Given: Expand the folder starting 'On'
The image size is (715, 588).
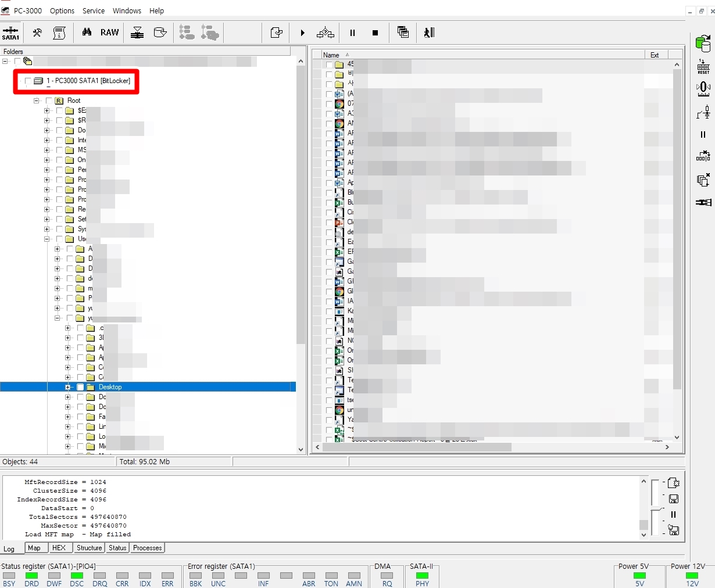Looking at the screenshot, I should (x=47, y=160).
